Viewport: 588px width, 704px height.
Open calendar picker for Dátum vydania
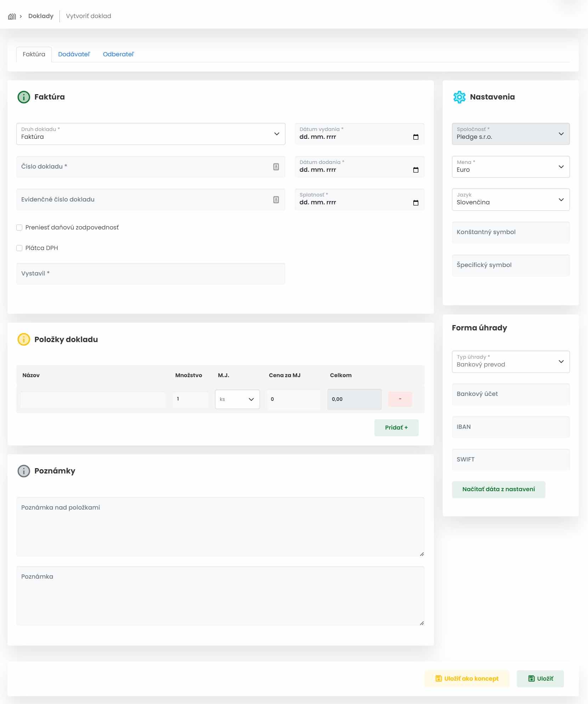416,137
